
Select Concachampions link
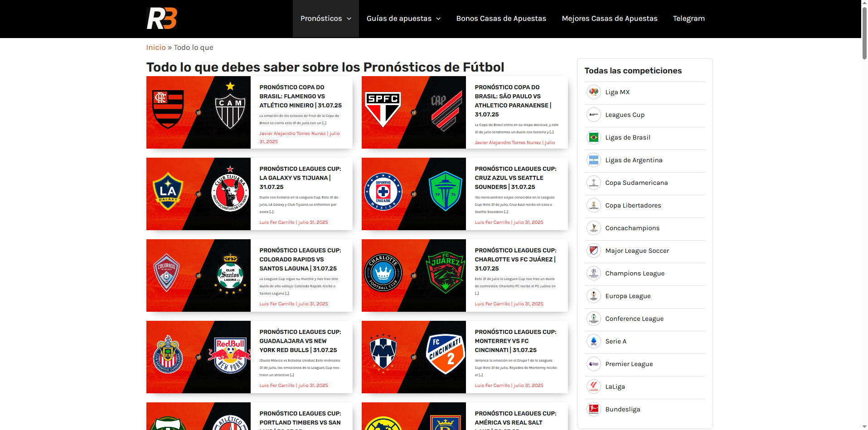[632, 228]
